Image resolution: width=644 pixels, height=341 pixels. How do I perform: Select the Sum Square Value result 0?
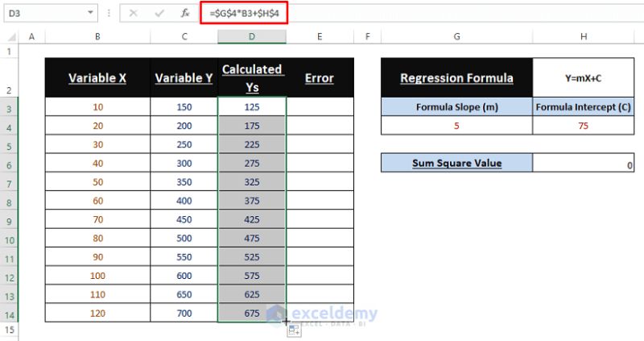click(583, 163)
